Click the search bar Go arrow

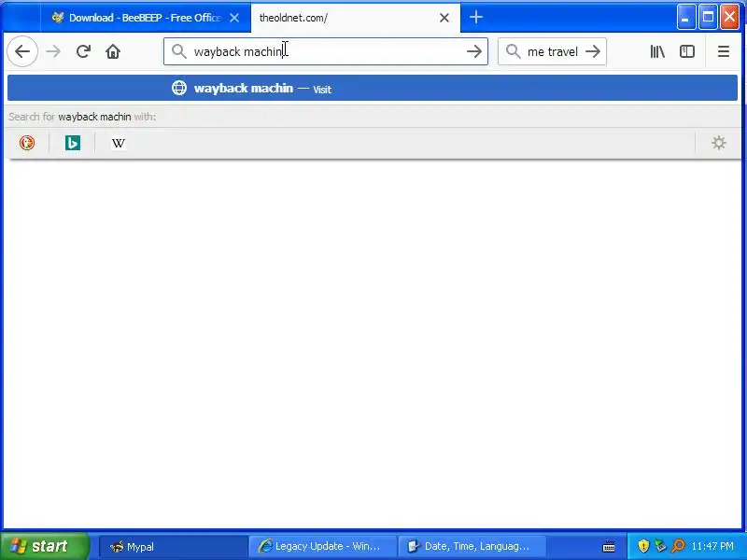tap(593, 51)
